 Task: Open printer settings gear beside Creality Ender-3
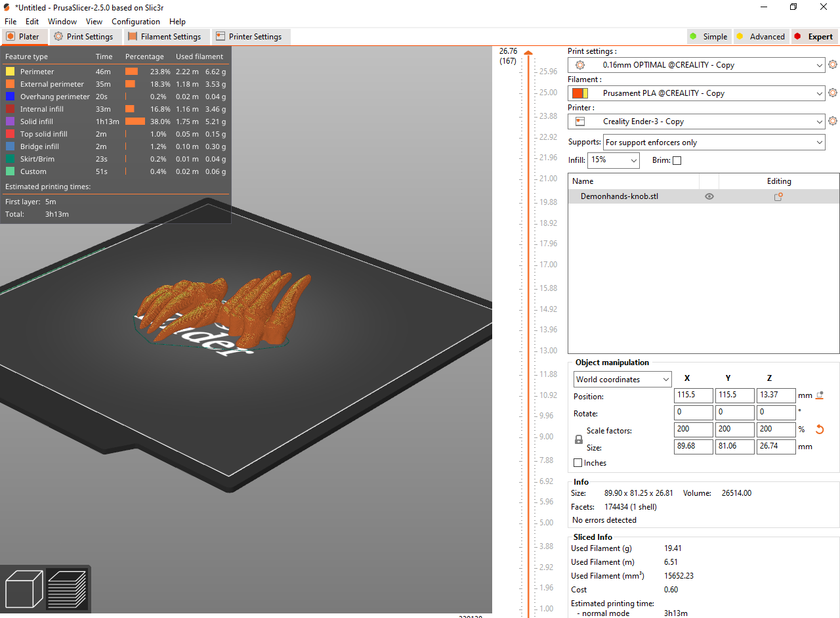pyautogui.click(x=833, y=121)
